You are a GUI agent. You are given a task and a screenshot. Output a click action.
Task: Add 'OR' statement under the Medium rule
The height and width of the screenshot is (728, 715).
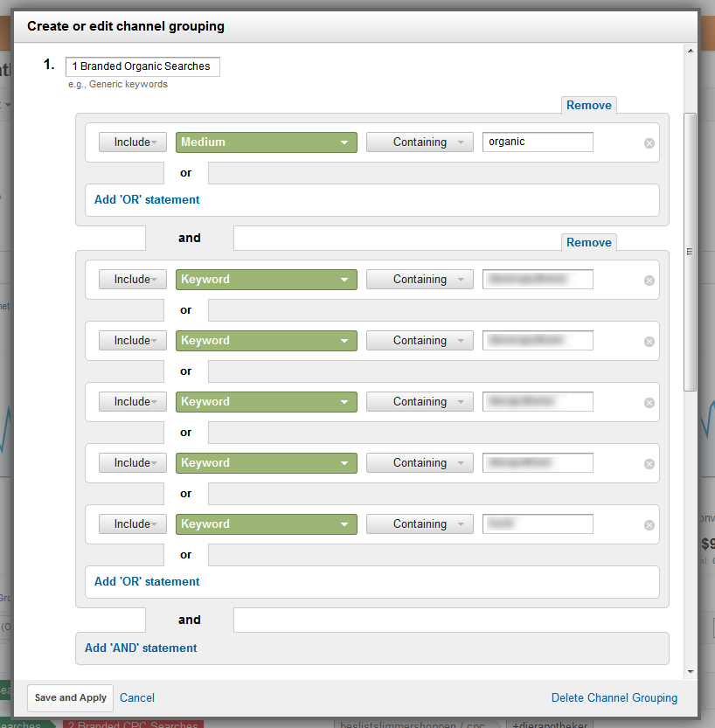point(147,199)
